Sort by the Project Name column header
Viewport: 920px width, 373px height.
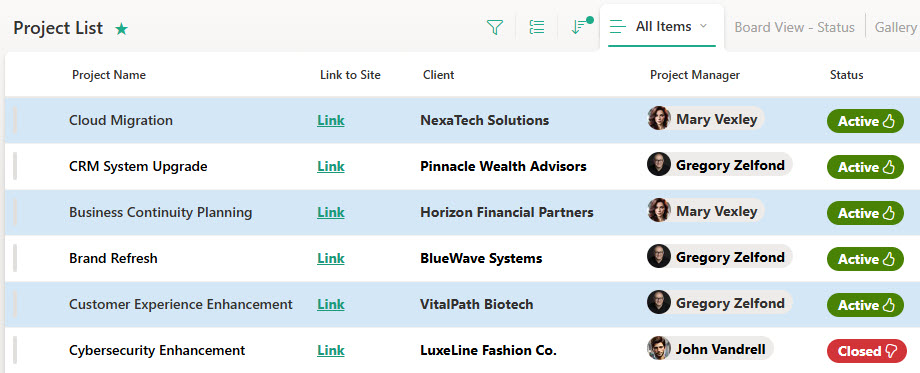(109, 75)
